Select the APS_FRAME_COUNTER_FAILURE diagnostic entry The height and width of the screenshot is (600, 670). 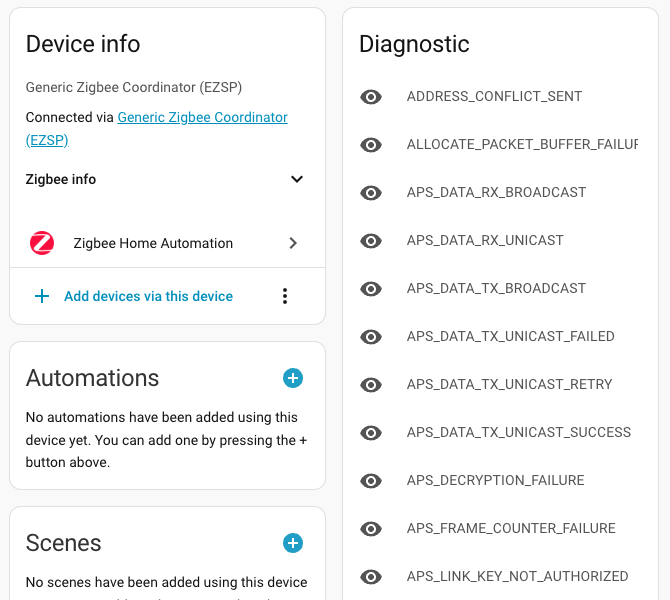(511, 528)
